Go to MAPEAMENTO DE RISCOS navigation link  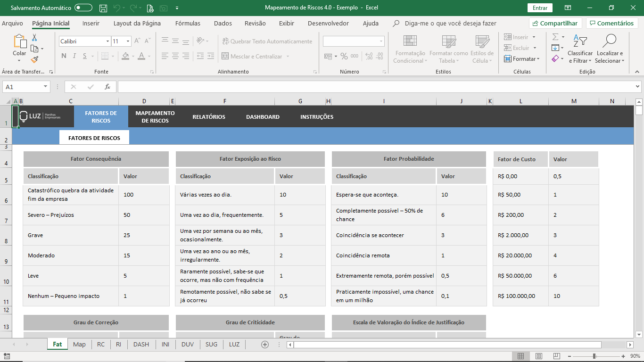[155, 117]
